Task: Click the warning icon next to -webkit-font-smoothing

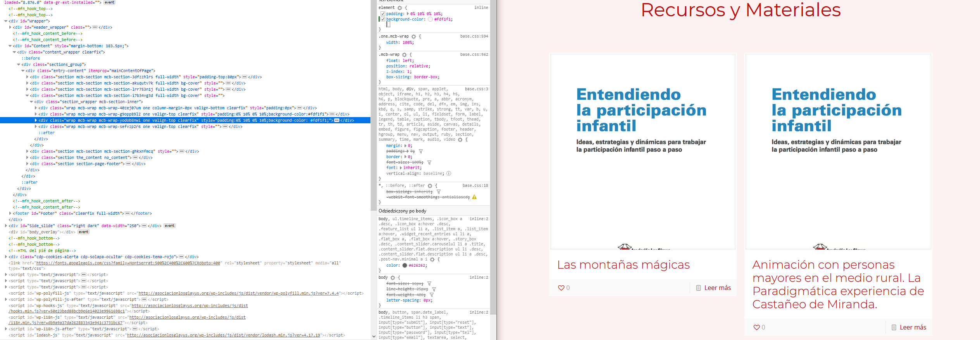Action: [474, 197]
